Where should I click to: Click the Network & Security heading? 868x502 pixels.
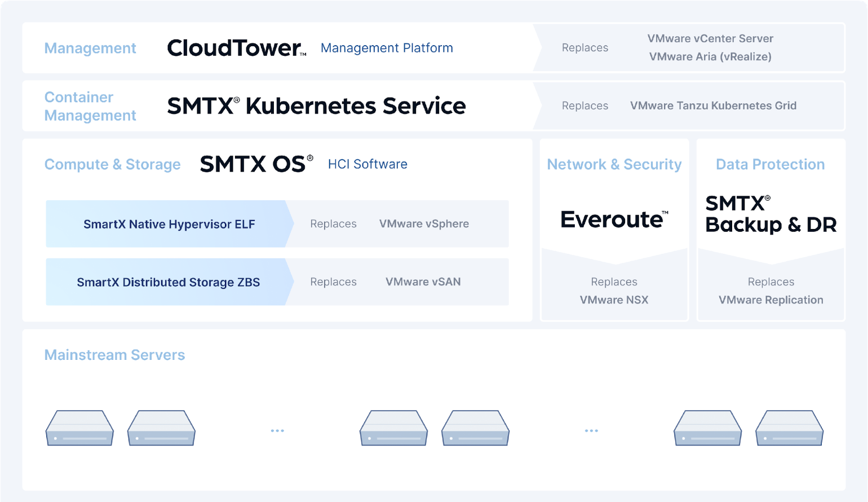coord(614,164)
